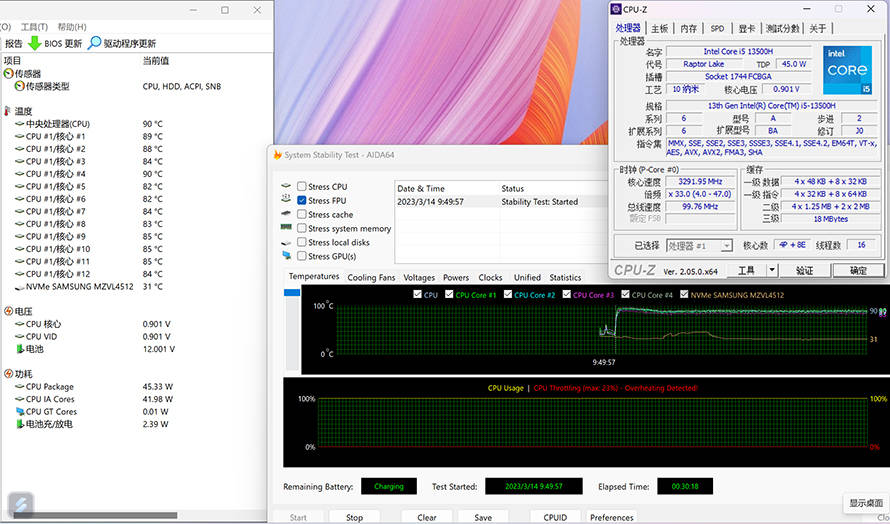Click the Show Desktop button
Viewport: 890px width, 524px height.
coord(866,503)
